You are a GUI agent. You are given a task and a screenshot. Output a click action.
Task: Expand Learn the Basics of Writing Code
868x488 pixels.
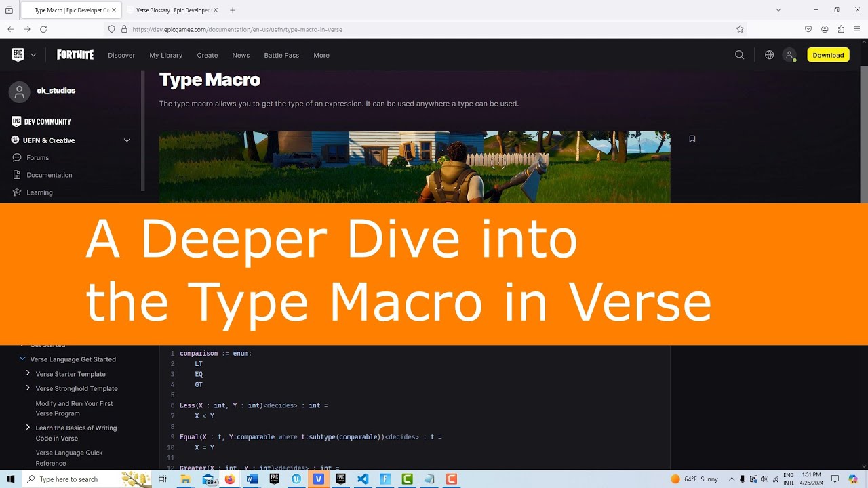tap(28, 427)
